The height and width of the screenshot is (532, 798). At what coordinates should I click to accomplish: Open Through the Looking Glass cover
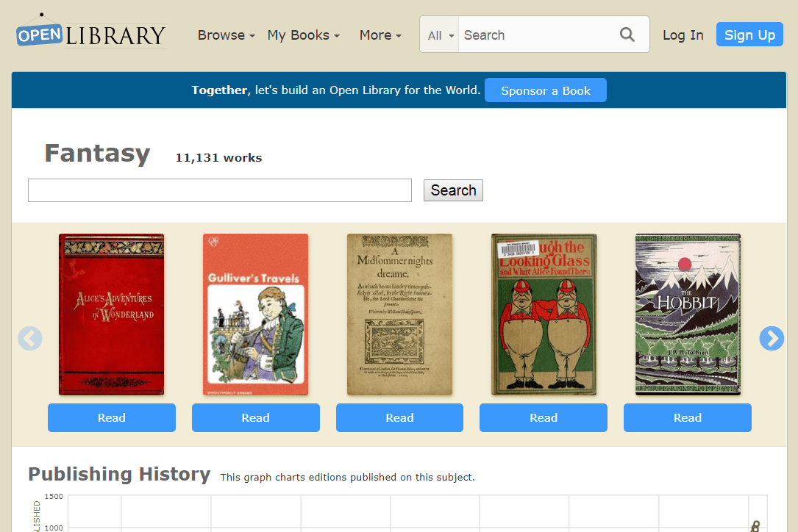click(544, 314)
